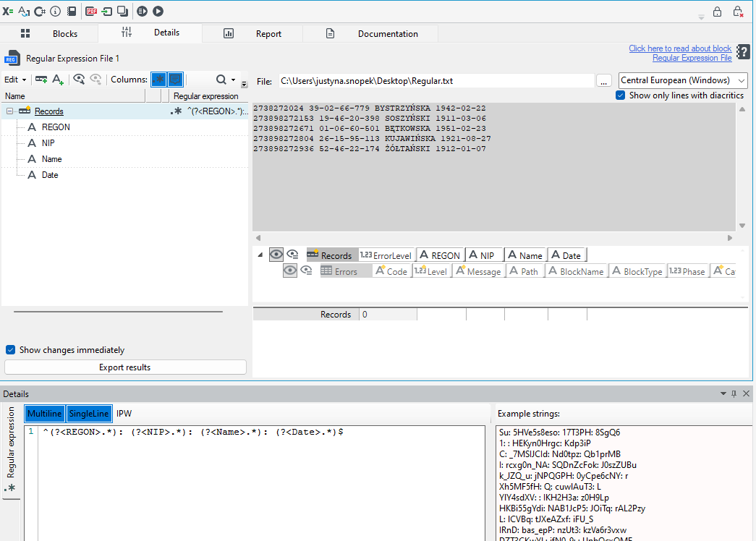The width and height of the screenshot is (756, 541).
Task: Collapse the Records tree node
Action: (9, 111)
